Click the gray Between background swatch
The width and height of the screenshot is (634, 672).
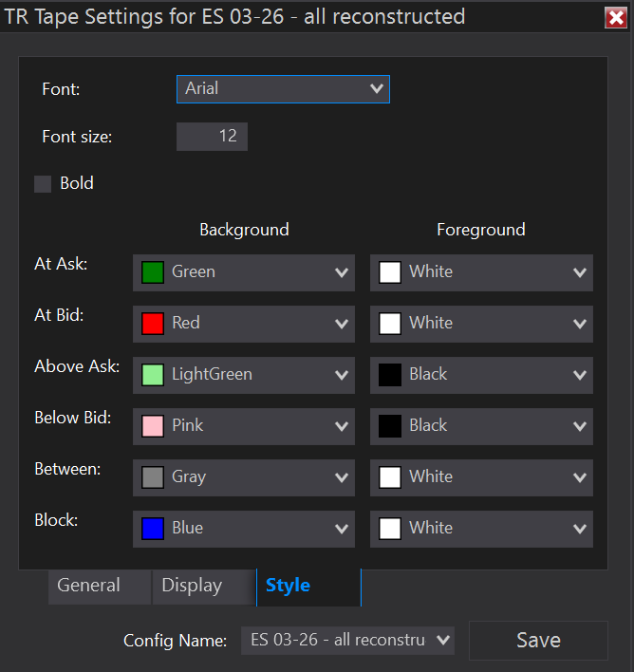click(153, 477)
